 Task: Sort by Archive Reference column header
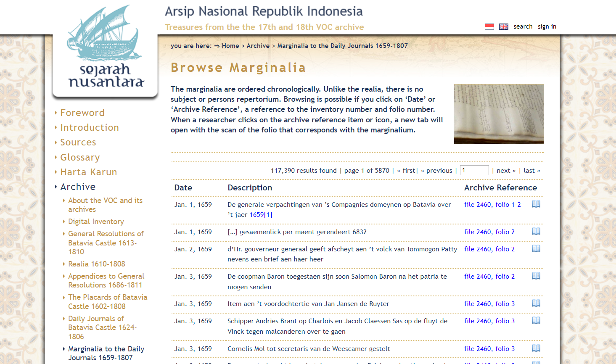[x=500, y=187]
